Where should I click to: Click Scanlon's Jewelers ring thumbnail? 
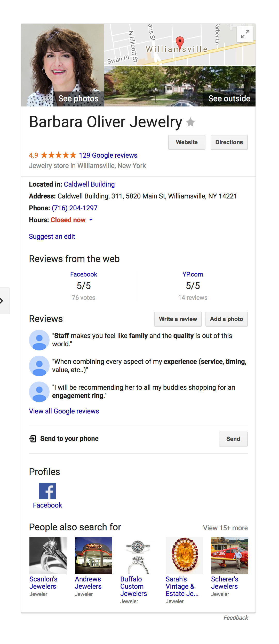pyautogui.click(x=48, y=556)
